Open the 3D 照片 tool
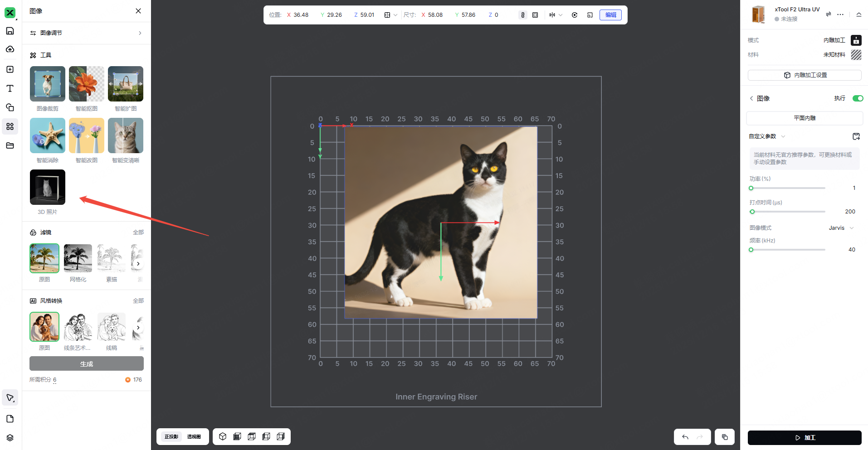 coord(48,187)
